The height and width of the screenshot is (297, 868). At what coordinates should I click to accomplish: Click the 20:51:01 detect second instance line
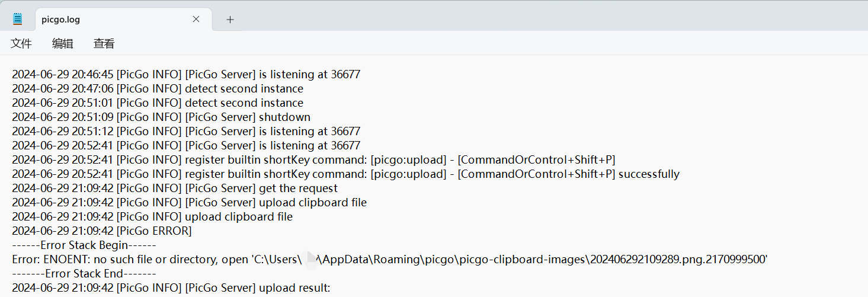pyautogui.click(x=158, y=103)
